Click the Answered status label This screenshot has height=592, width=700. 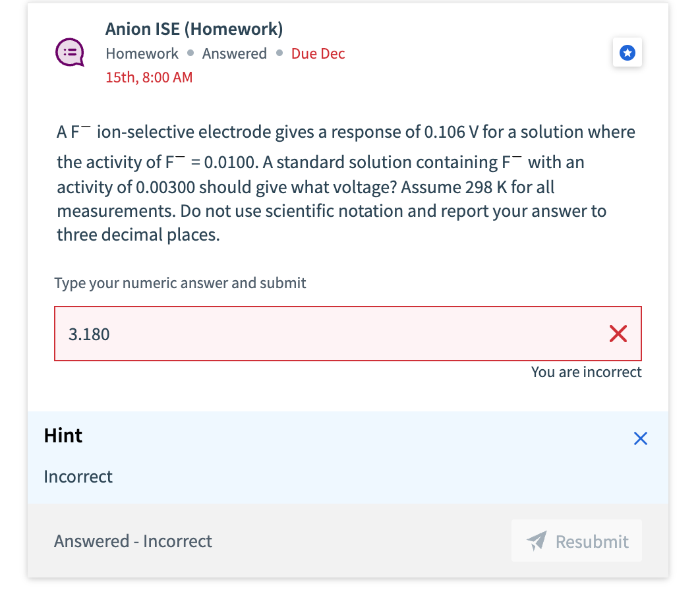coord(235,53)
